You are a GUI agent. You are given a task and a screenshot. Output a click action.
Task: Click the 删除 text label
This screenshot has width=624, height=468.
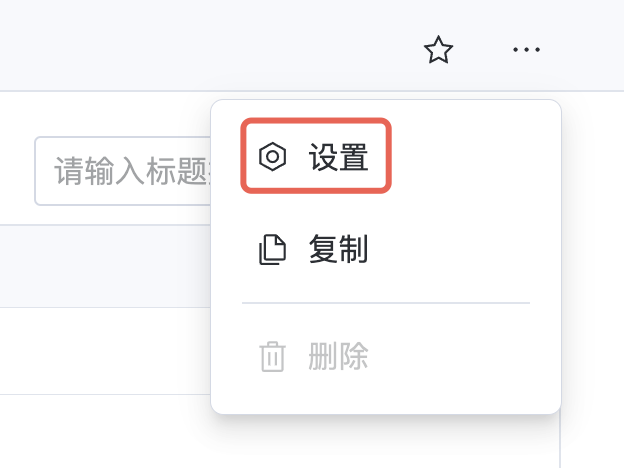click(x=338, y=357)
